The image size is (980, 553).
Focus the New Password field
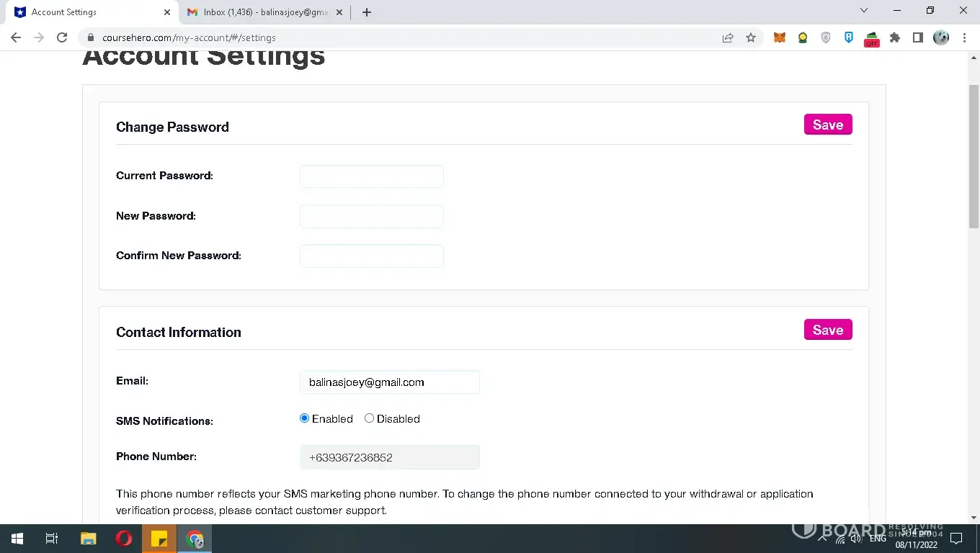coord(372,217)
